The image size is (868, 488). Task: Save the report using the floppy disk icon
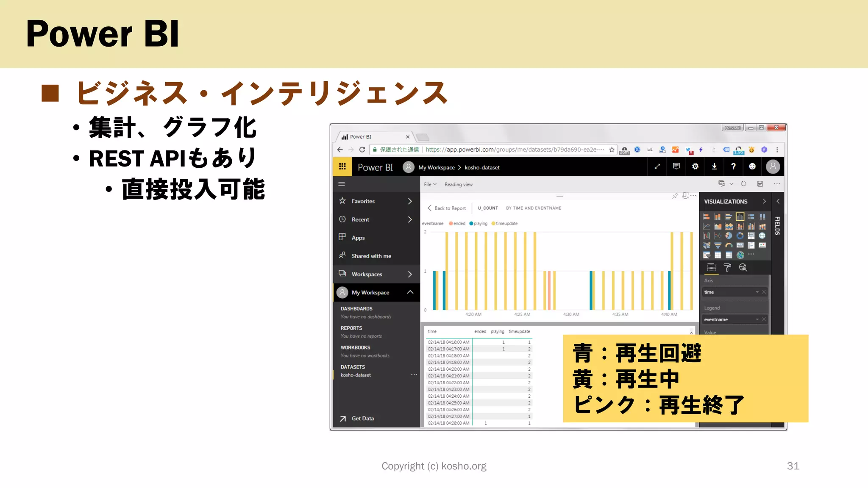(760, 184)
